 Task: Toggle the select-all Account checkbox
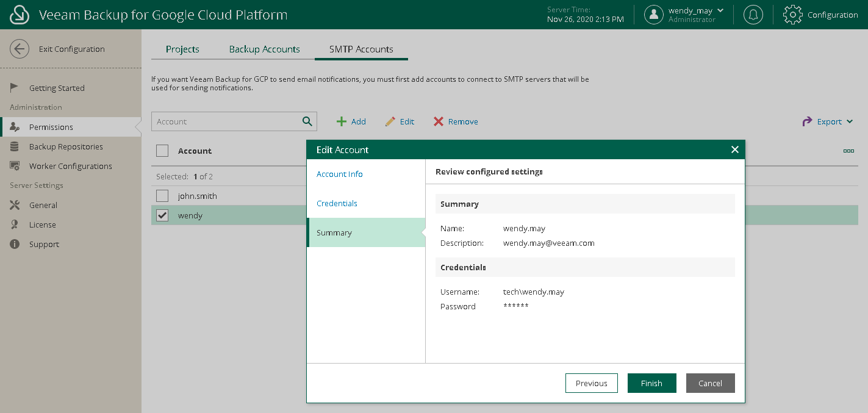click(162, 151)
